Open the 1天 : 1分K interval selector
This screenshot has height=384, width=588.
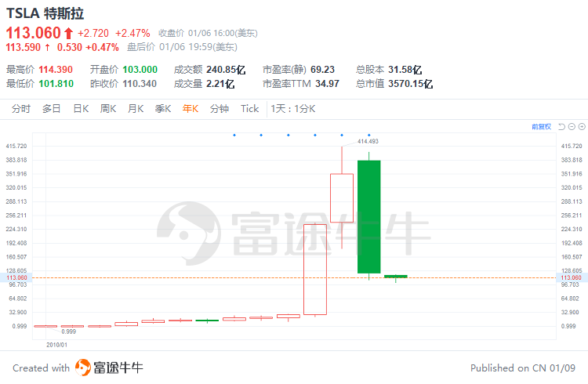point(293,109)
